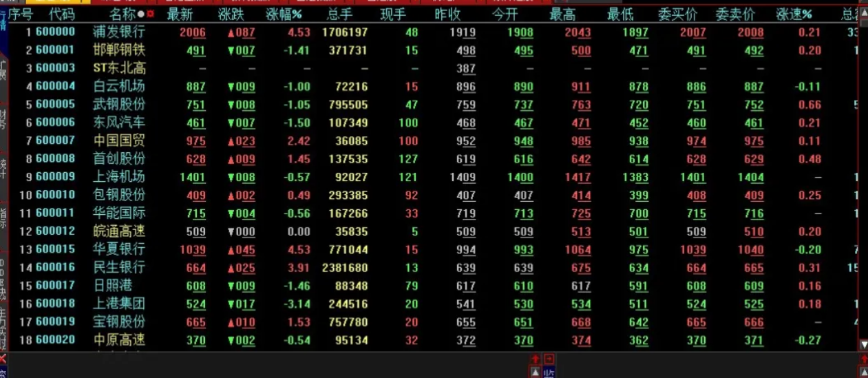Select stock 浦发银行
Viewport: 868px width, 378px height.
pos(119,32)
